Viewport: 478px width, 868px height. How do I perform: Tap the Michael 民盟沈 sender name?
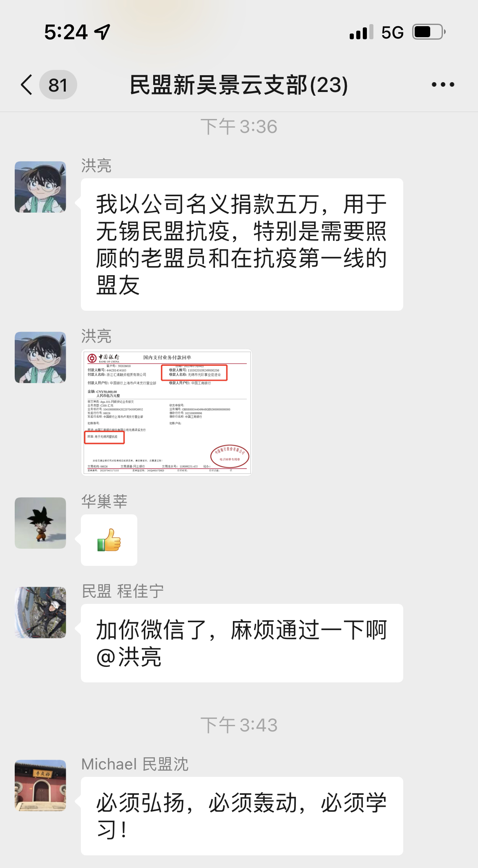click(135, 764)
